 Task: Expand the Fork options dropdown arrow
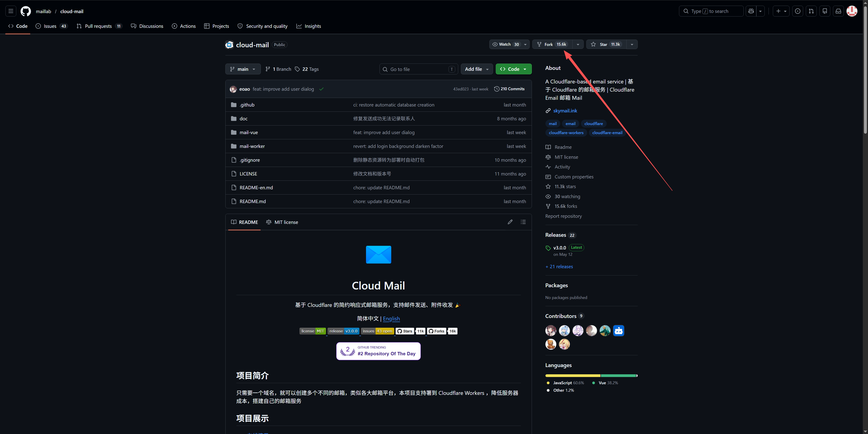click(578, 45)
